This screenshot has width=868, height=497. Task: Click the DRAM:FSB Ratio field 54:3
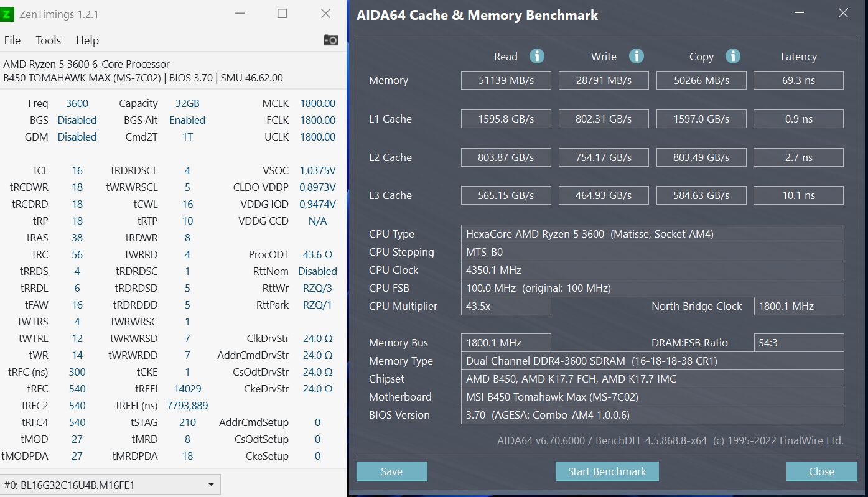(799, 343)
